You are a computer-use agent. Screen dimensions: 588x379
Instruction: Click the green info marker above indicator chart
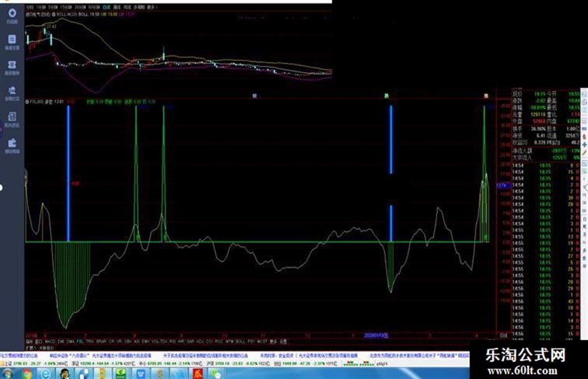pyautogui.click(x=386, y=96)
